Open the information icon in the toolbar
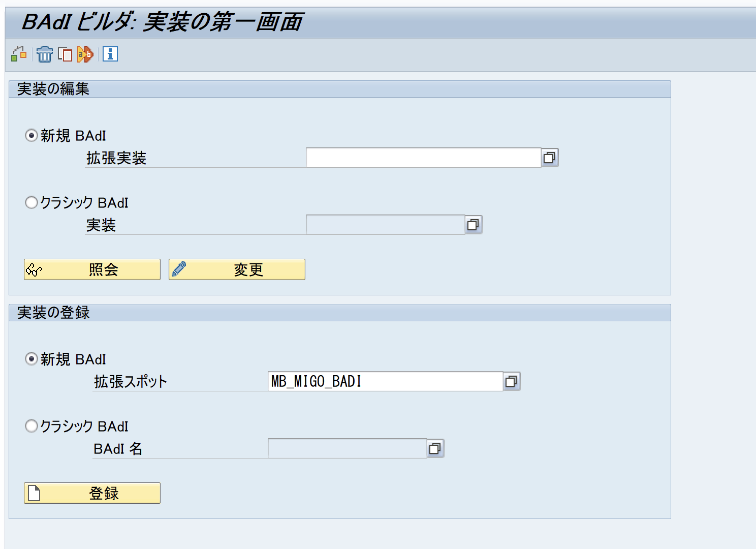Image resolution: width=756 pixels, height=549 pixels. point(110,54)
